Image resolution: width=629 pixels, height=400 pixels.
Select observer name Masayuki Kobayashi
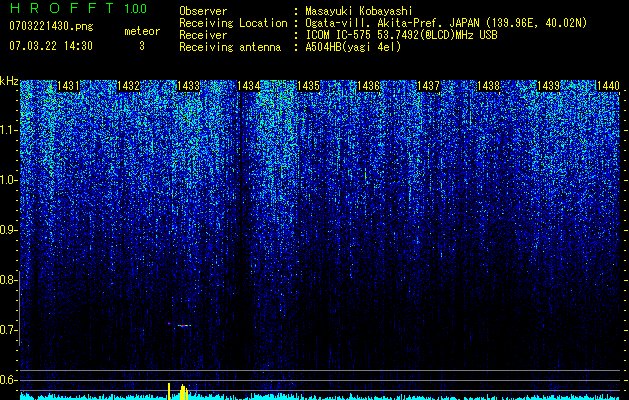click(359, 11)
